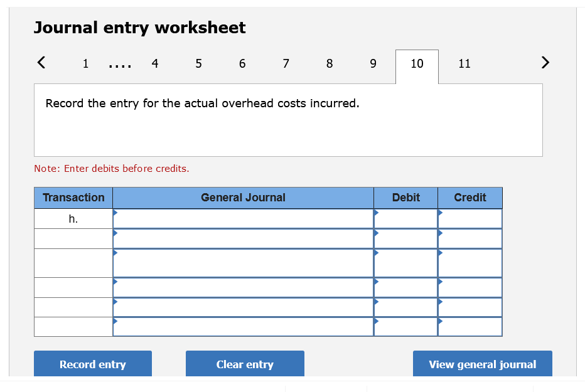Click Debit cell in last row

406,327
